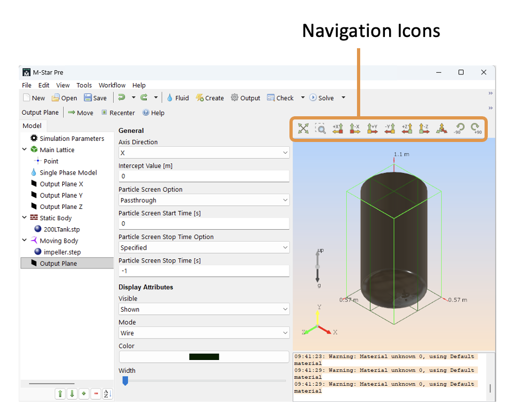Set view to -Y direction
The width and height of the screenshot is (521, 420).
point(390,129)
